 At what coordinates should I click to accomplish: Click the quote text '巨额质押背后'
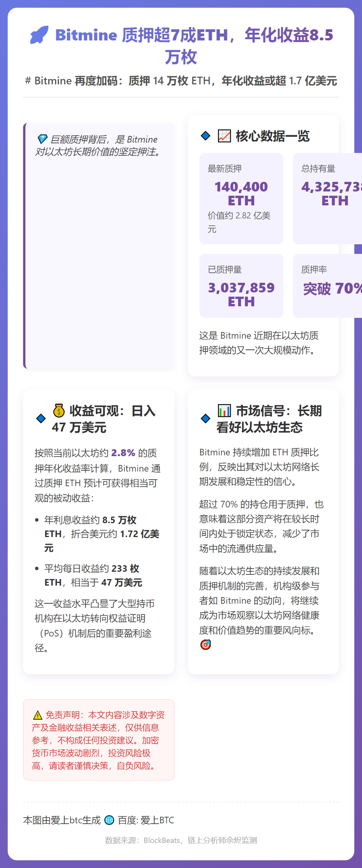[98, 145]
